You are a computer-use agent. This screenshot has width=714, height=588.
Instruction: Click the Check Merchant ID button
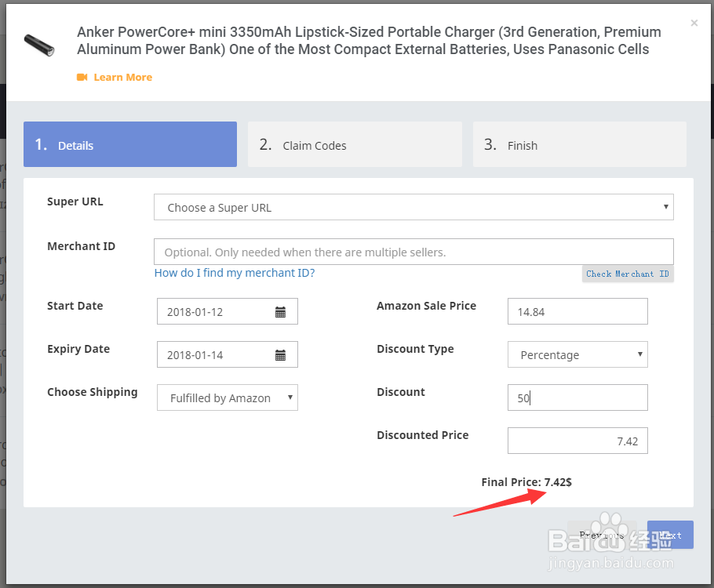pyautogui.click(x=628, y=274)
